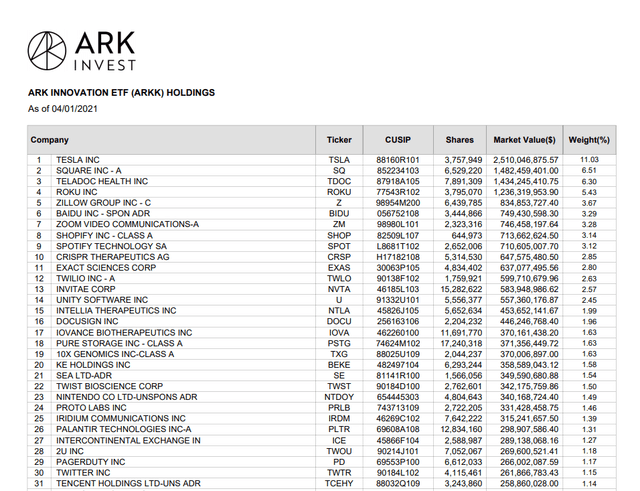Click CUSIP 98954M200
Image resolution: width=640 pixels, height=491 pixels.
click(398, 203)
